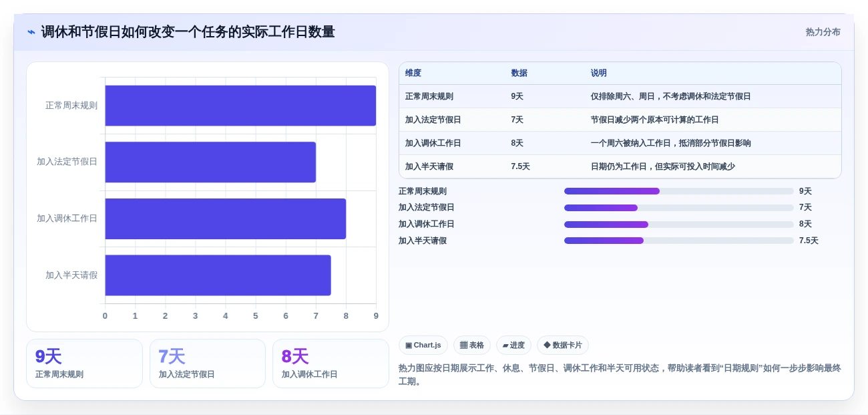The width and height of the screenshot is (868, 415).
Task: Click description 节假日减少两个原本可计算的工作日
Action: [x=655, y=120]
